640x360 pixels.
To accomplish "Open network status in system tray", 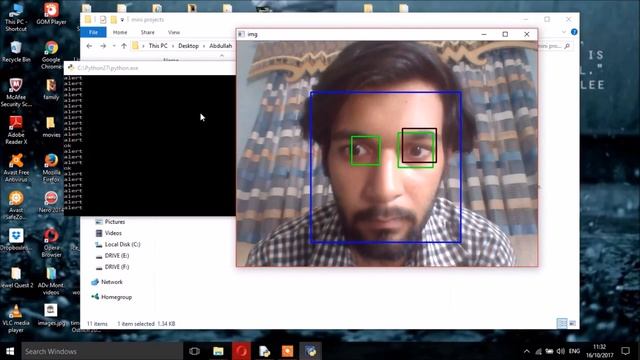I will (x=539, y=351).
